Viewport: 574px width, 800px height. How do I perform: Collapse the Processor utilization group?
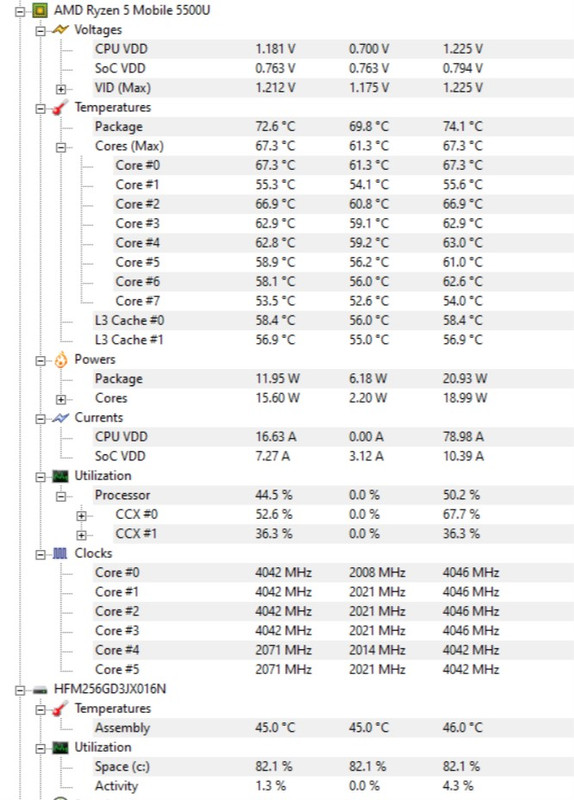(61, 496)
